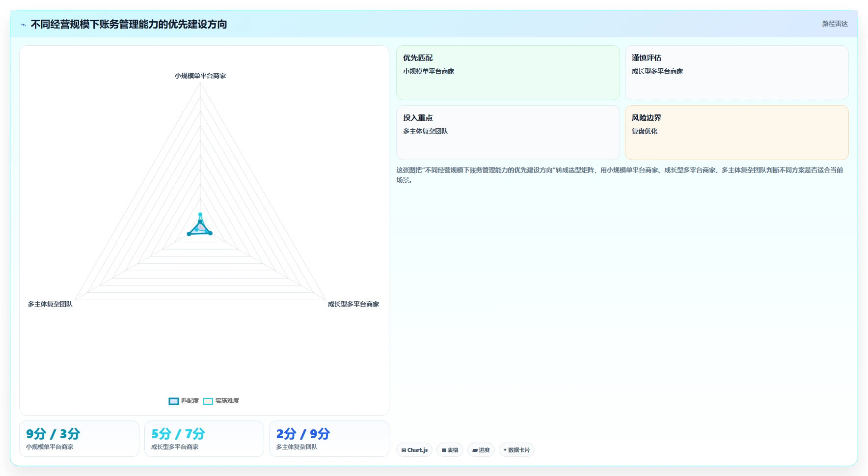Click 成长型多平台商家 under 谨慎评估
The image size is (868, 476).
(x=657, y=71)
